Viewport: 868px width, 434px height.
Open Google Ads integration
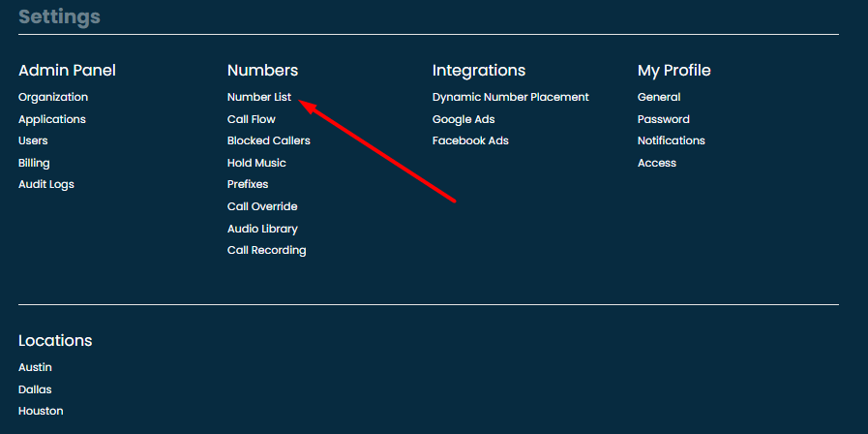(463, 119)
